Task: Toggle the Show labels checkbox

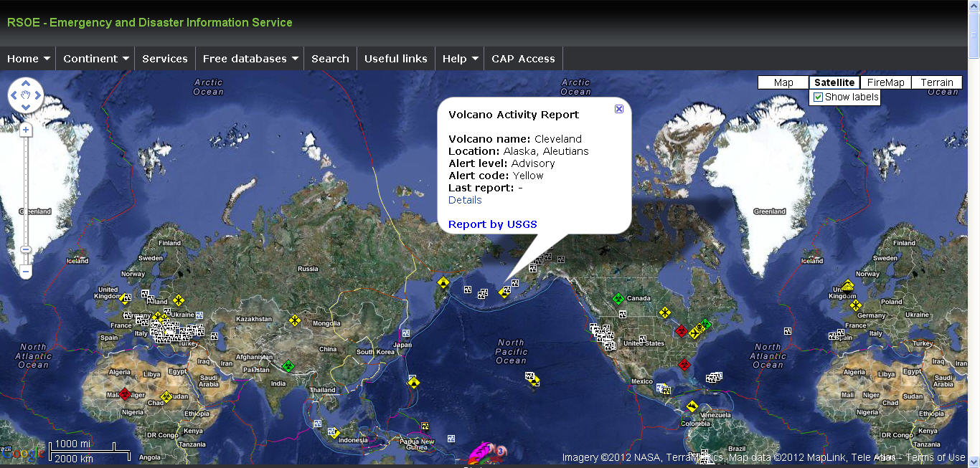Action: 818,97
